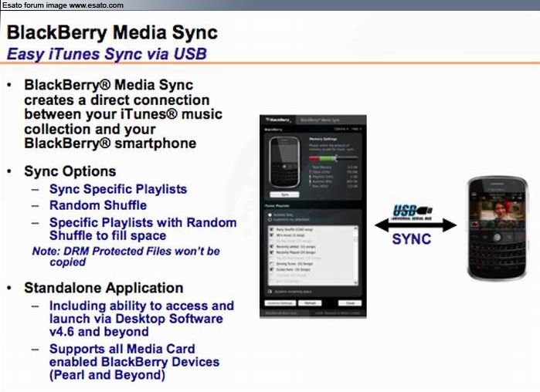The width and height of the screenshot is (540, 392).
Task: Toggle the Party Shuffle playlist checkbox
Action: [x=271, y=229]
